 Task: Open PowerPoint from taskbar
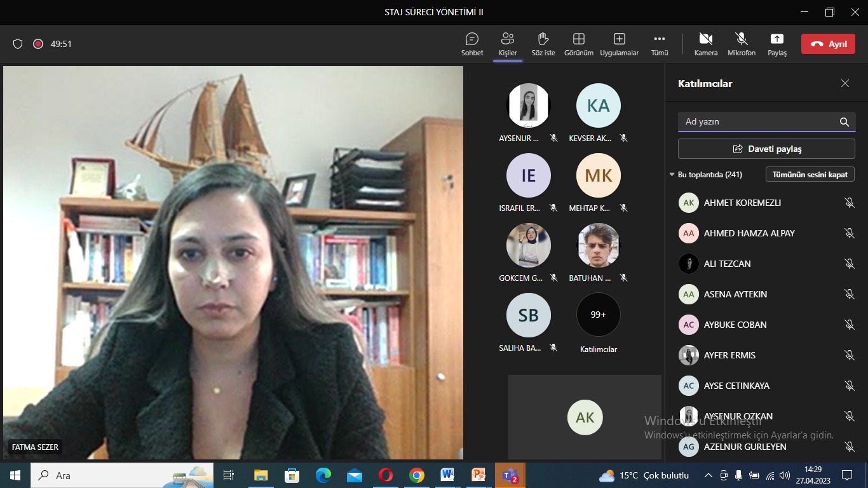click(x=478, y=475)
